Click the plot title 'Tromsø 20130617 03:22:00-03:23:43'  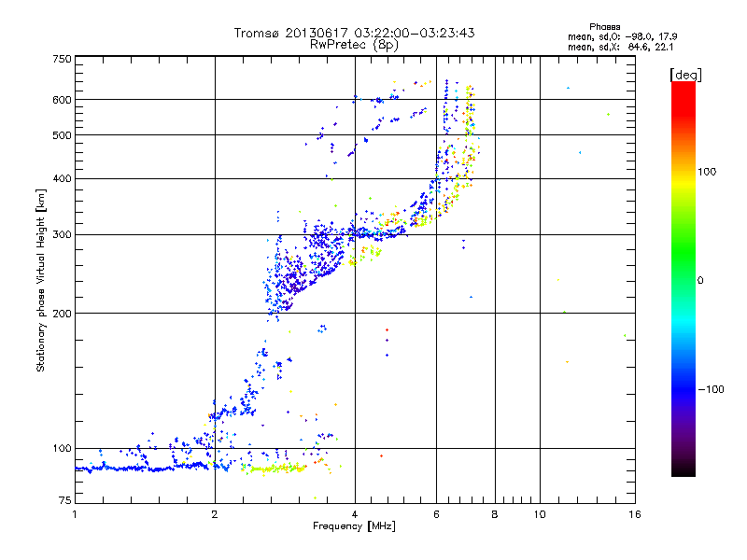click(354, 33)
